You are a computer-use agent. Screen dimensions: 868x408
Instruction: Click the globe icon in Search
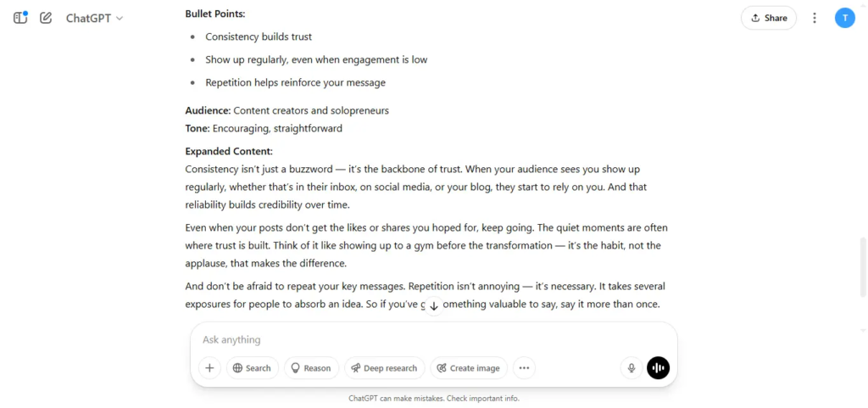click(x=237, y=368)
